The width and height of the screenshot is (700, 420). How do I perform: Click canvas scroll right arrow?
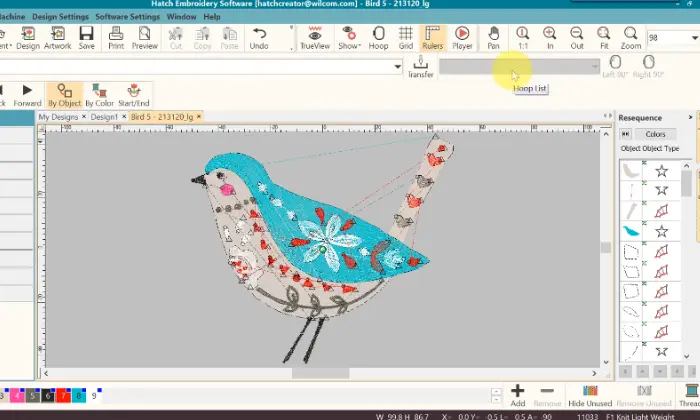(594, 373)
